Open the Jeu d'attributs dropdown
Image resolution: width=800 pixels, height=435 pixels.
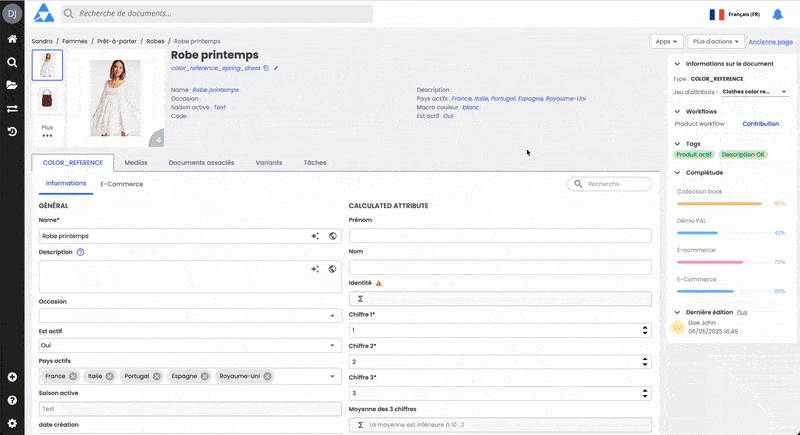point(755,92)
